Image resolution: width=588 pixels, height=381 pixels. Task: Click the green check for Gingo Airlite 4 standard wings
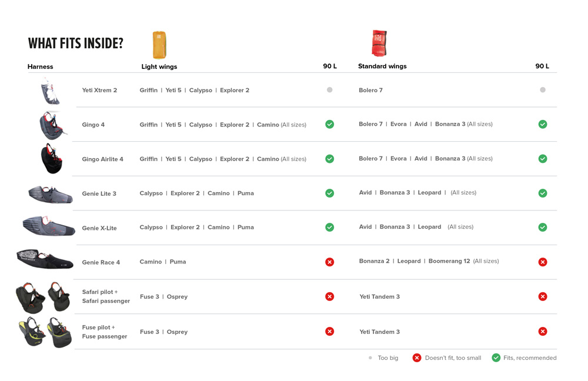point(543,159)
